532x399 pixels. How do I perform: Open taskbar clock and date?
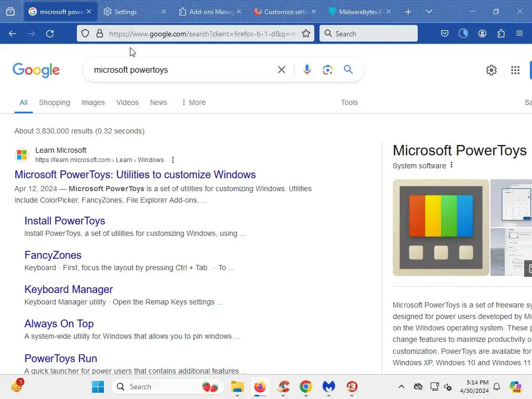[x=474, y=387]
